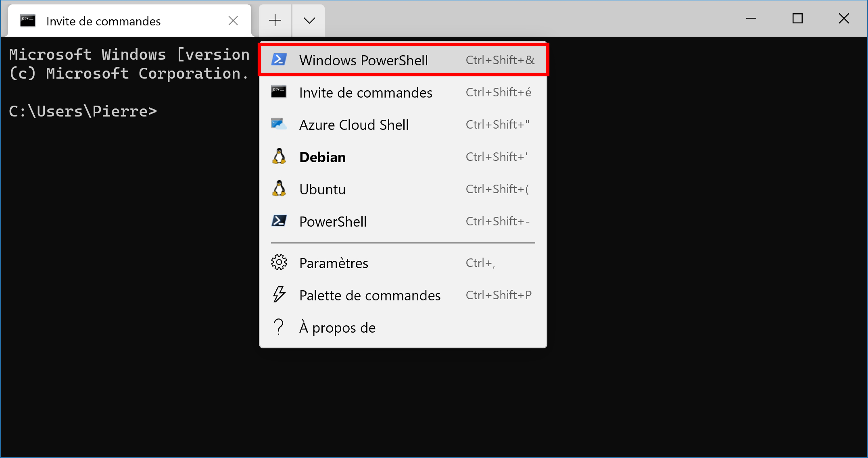The image size is (868, 458).
Task: Click the Ctrl+Shift+é shortcut label
Action: pos(499,92)
